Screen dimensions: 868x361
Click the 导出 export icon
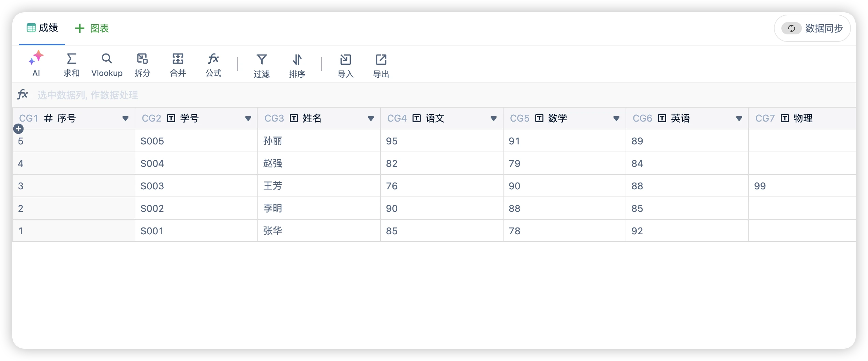[x=381, y=60]
